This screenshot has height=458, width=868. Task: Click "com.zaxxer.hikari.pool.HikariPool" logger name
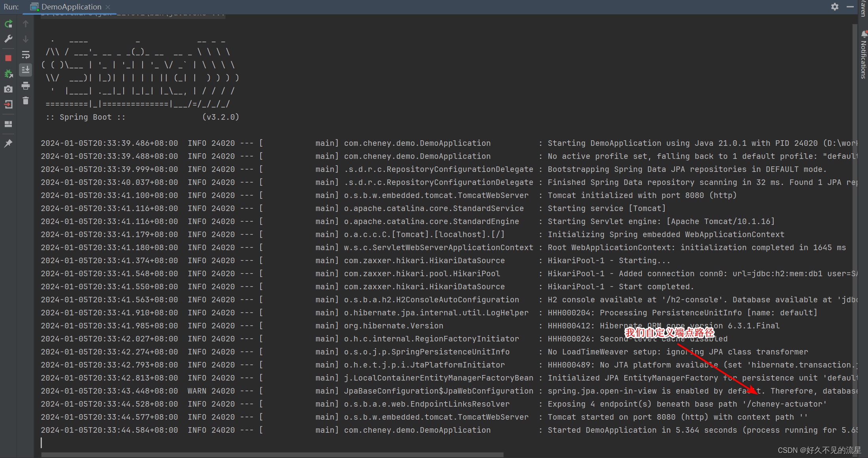422,273
